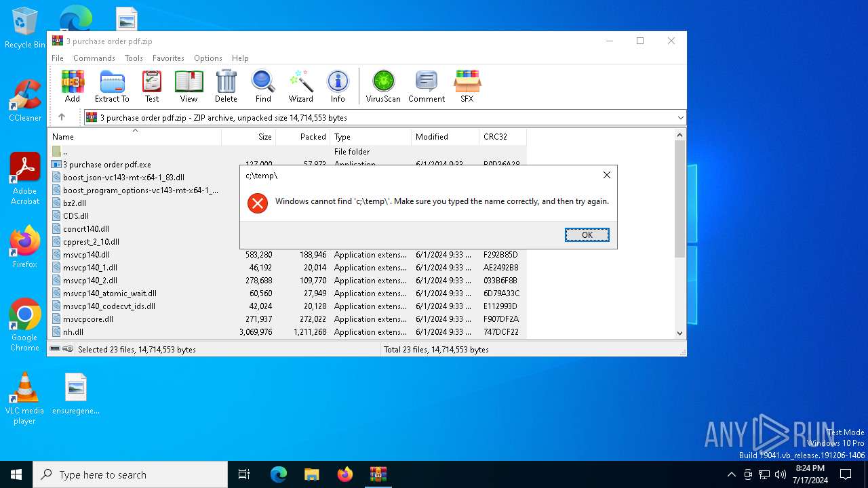
Task: Close the c:\temp\ error dialog
Action: 607,175
